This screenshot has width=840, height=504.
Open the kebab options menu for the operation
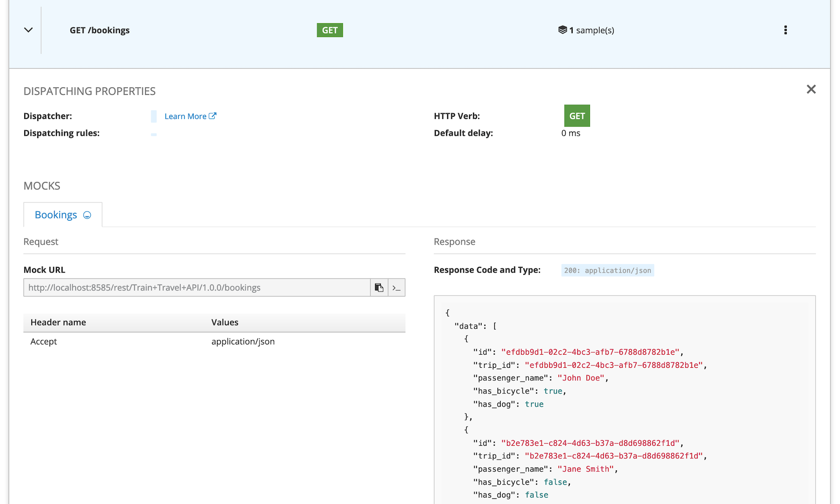785,30
